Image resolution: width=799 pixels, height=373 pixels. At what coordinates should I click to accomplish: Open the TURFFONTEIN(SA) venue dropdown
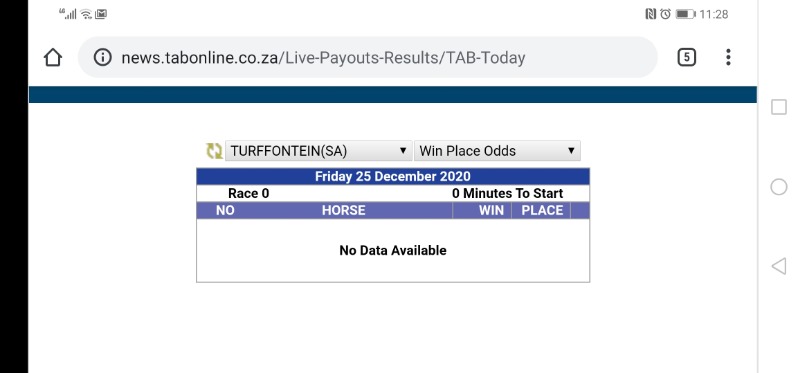tap(318, 151)
